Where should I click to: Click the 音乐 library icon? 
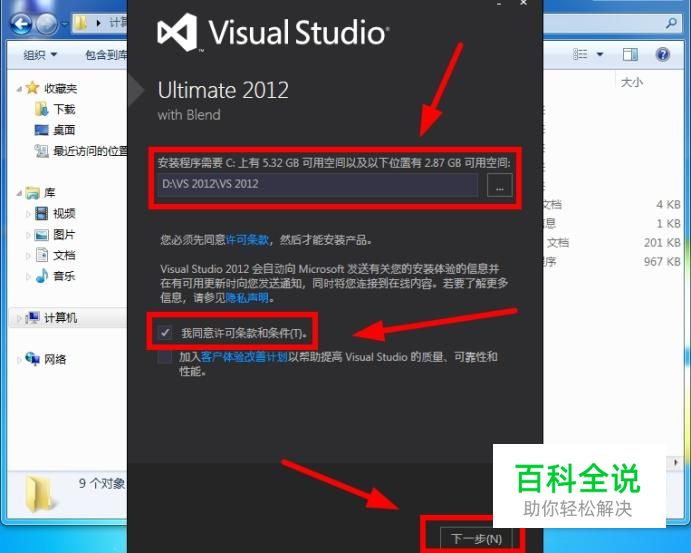point(41,276)
